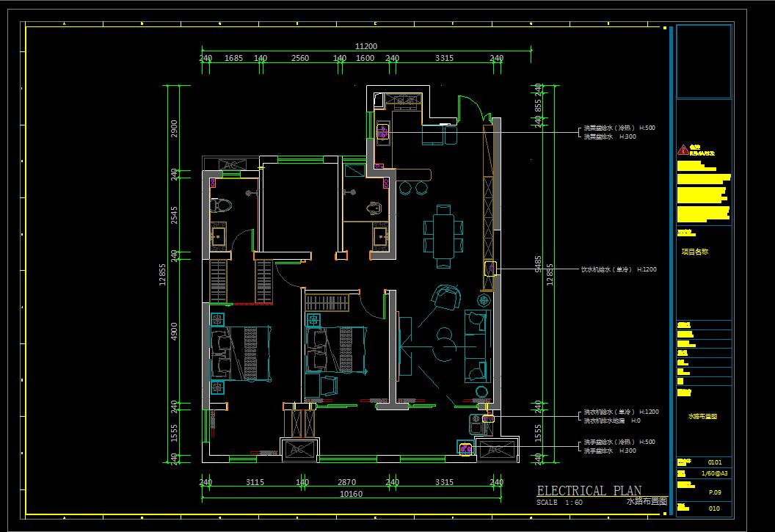Click 水路布置图 beside the ELECTRICAL PLAN title
This screenshot has width=775, height=532.
[647, 501]
